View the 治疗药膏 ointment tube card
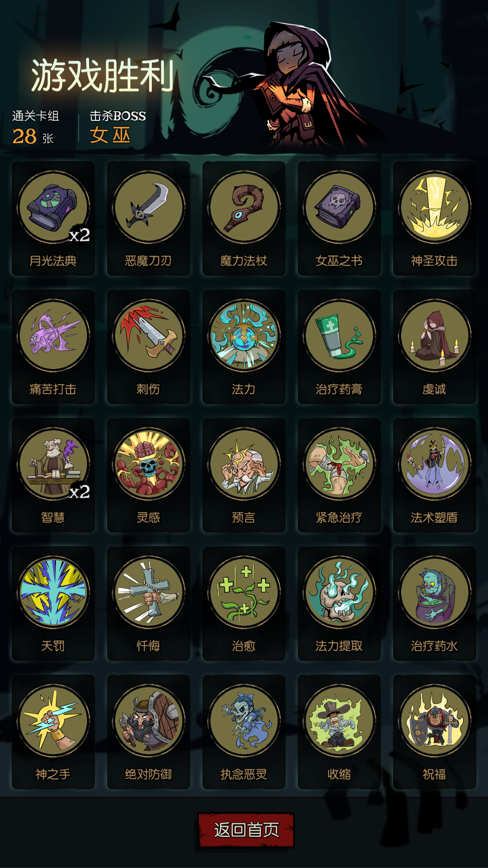The width and height of the screenshot is (488, 868). (339, 347)
